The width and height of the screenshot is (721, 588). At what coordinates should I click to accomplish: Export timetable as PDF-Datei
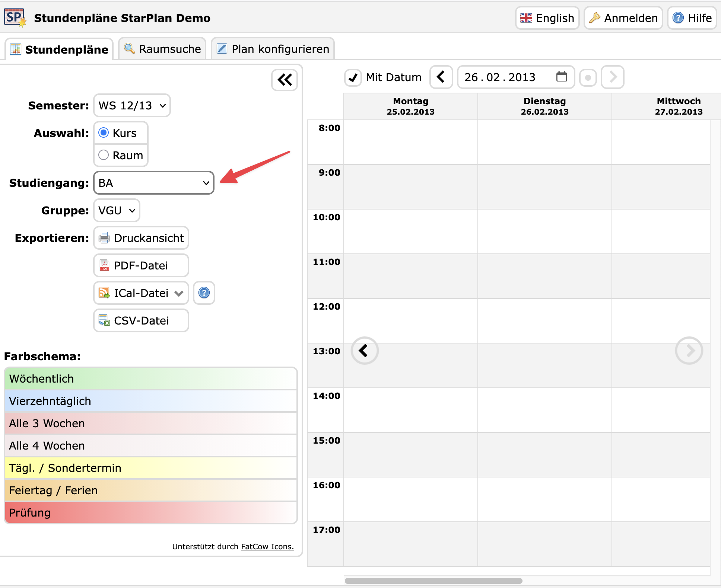click(141, 265)
